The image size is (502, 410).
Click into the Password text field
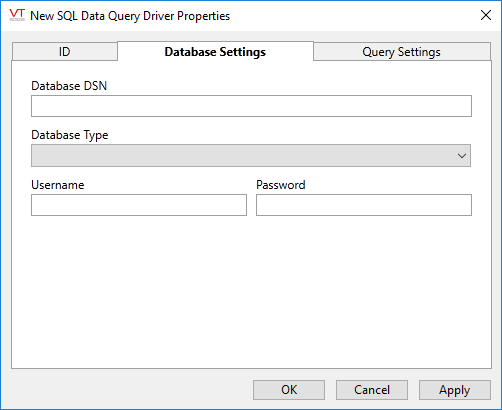[364, 205]
